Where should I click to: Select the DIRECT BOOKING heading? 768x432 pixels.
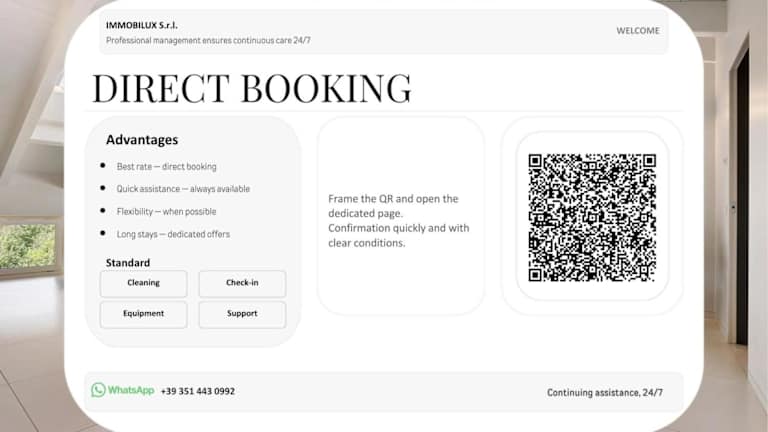click(x=251, y=88)
